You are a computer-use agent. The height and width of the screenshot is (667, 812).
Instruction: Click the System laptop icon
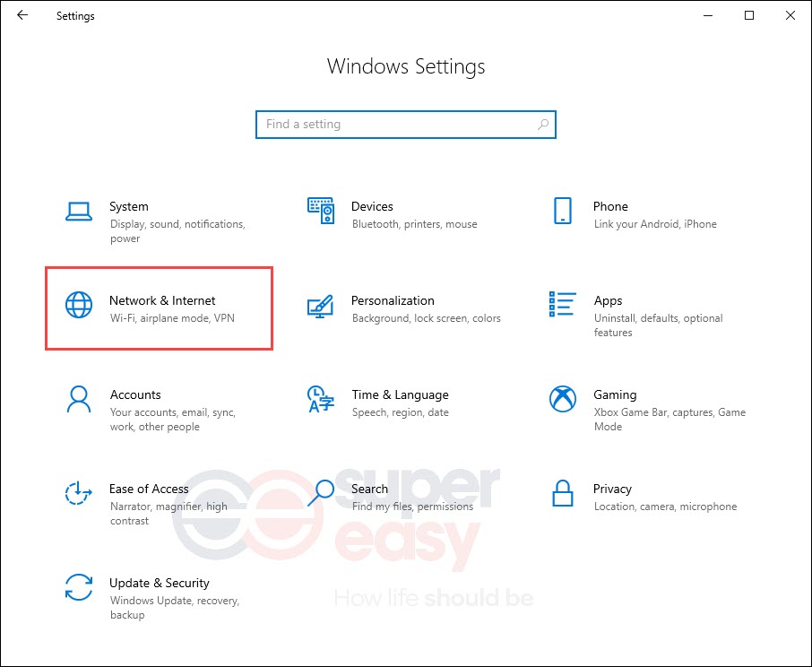point(79,212)
